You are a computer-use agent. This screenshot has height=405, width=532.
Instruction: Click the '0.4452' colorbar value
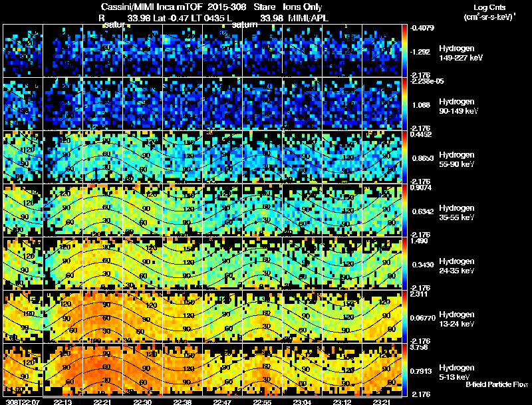coord(421,134)
